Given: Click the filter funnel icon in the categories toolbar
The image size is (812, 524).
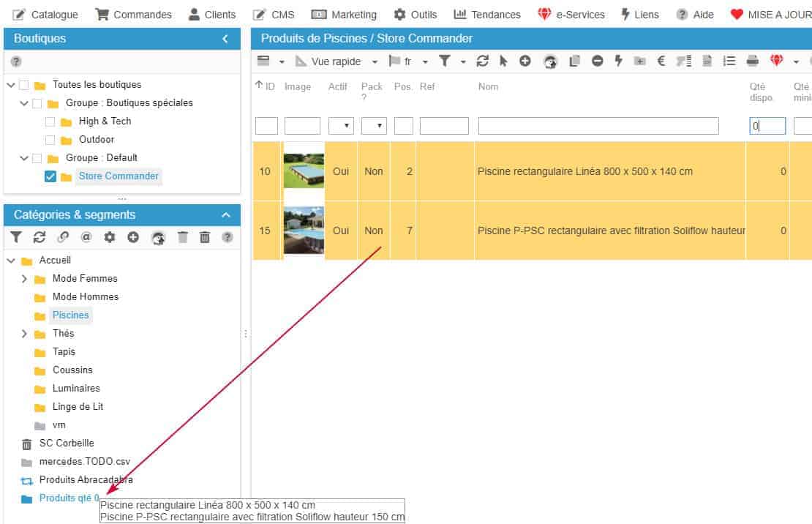Looking at the screenshot, I should coord(16,237).
